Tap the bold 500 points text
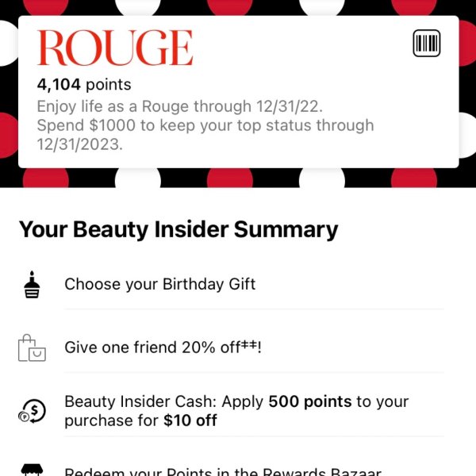Screen dimensions: 476x476 (x=310, y=401)
